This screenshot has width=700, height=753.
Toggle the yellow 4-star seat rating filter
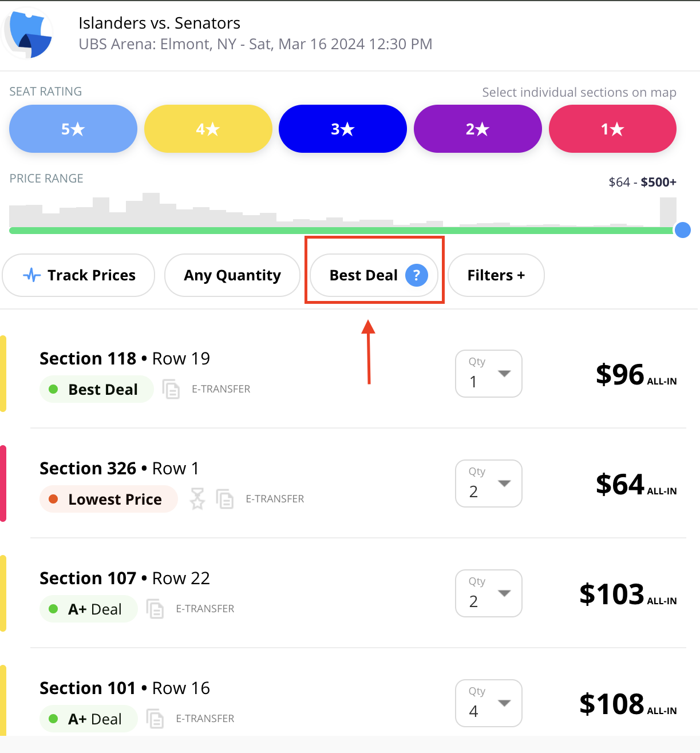(208, 129)
